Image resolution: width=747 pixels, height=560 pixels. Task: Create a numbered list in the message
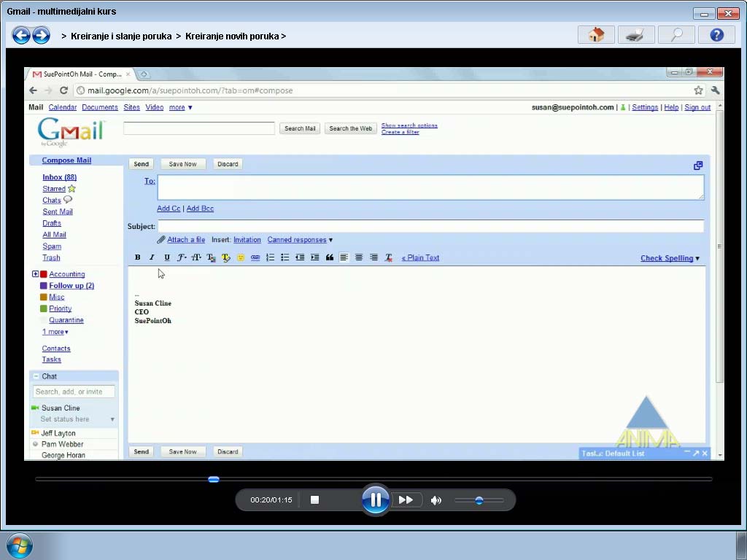[270, 257]
